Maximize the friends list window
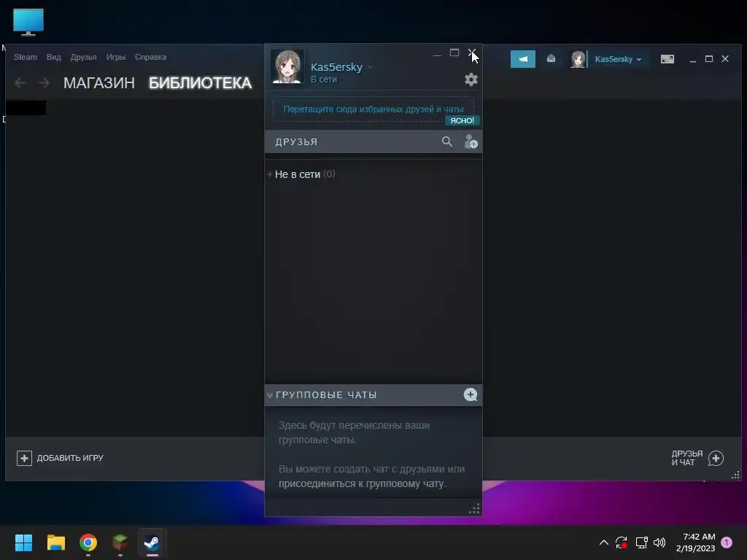 [454, 52]
